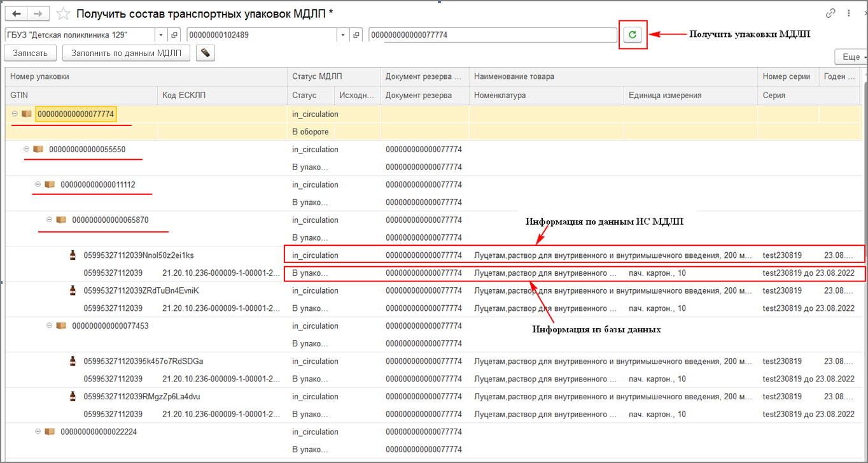Click Номер упаковки column header

point(146,76)
